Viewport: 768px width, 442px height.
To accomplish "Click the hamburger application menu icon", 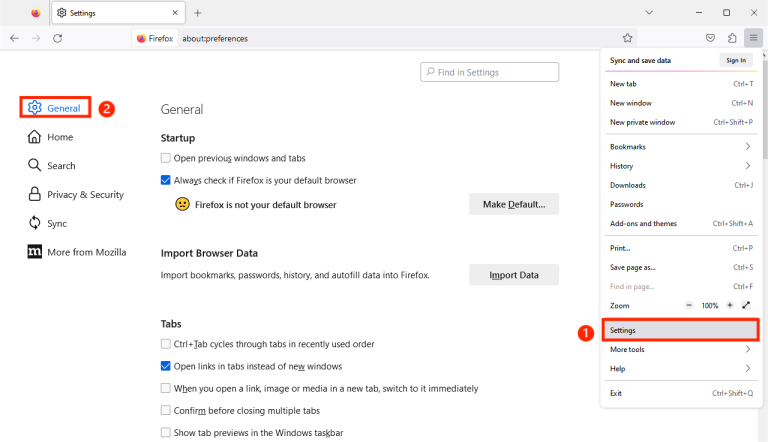I will tap(753, 38).
